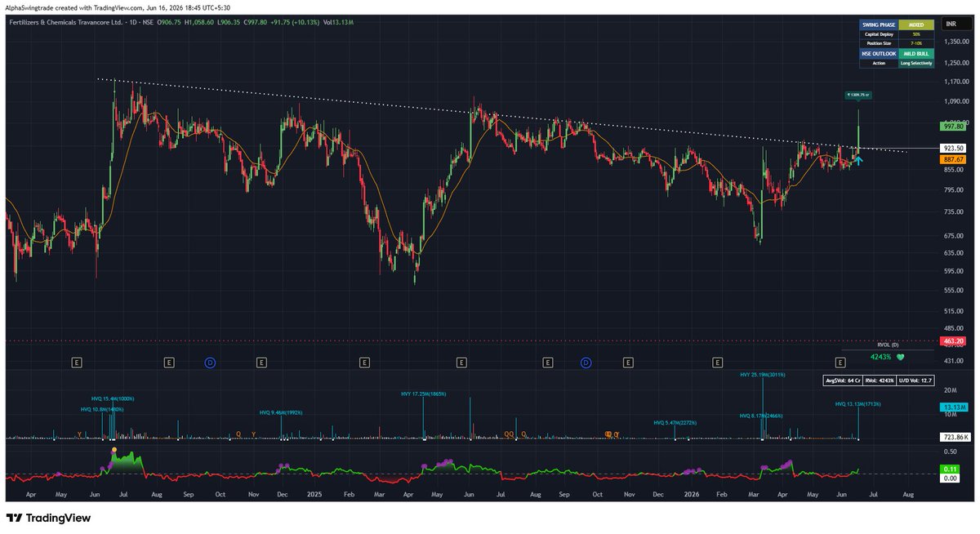Image resolution: width=980 pixels, height=534 pixels.
Task: Click the SWING PHASE table header cell
Action: tap(878, 25)
